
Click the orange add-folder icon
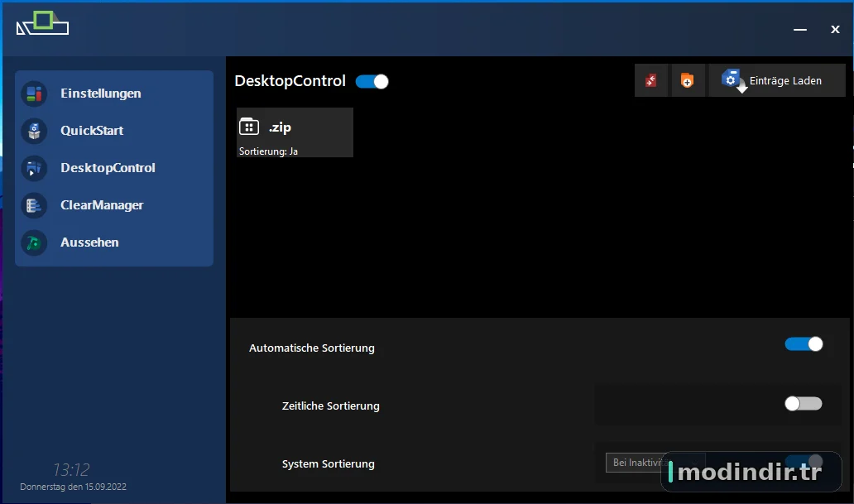click(688, 80)
